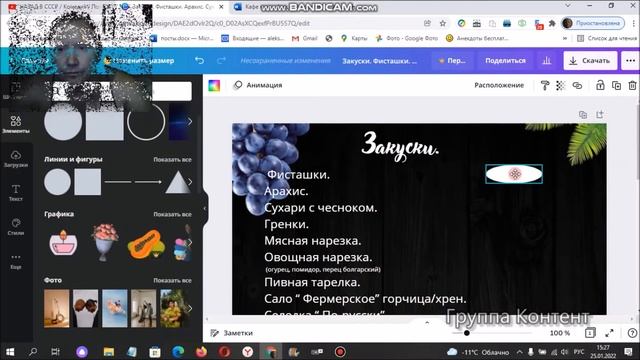640x360 pixels.
Task: Open the Windows Start menu
Action: [x=10, y=352]
